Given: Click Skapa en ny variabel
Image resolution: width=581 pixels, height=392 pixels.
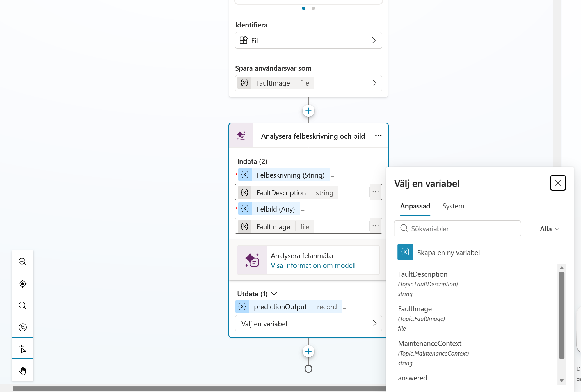Looking at the screenshot, I should point(448,253).
